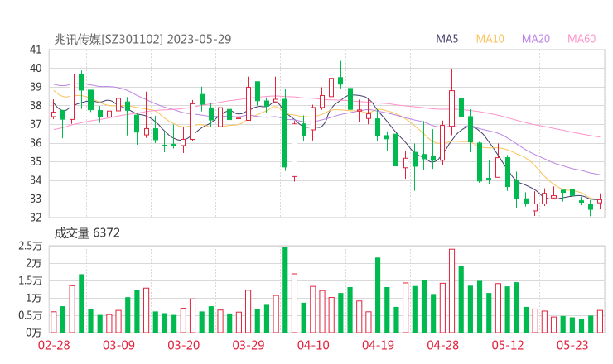Click the MA60 legend label
The height and width of the screenshot is (364, 613).
[x=582, y=39]
